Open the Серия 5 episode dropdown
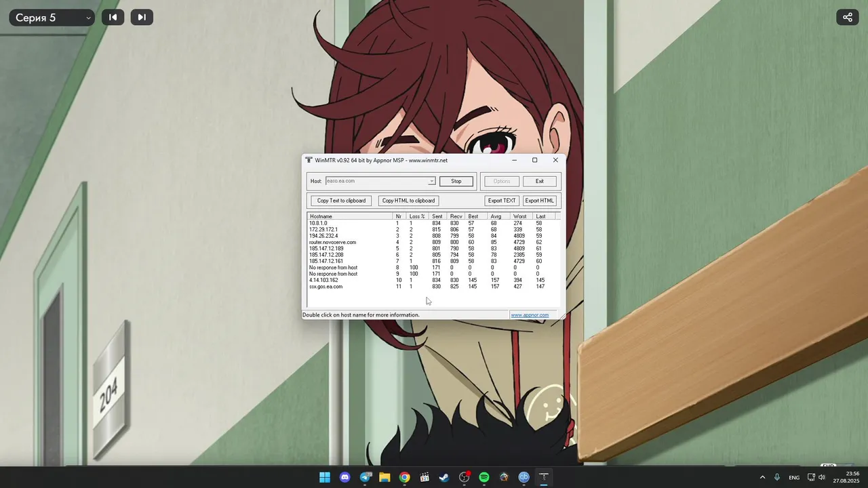868x488 pixels. [x=52, y=18]
